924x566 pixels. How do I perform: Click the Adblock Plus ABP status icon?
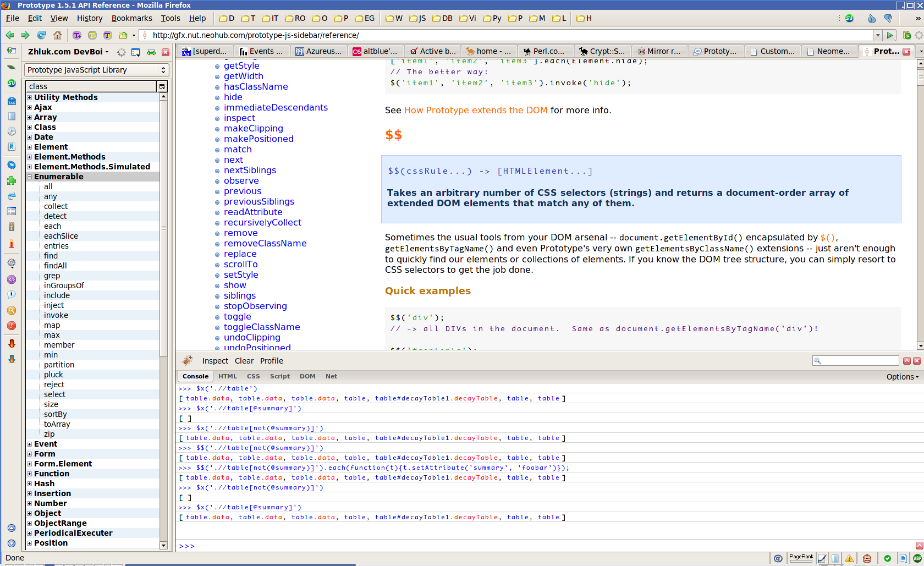coord(917,558)
